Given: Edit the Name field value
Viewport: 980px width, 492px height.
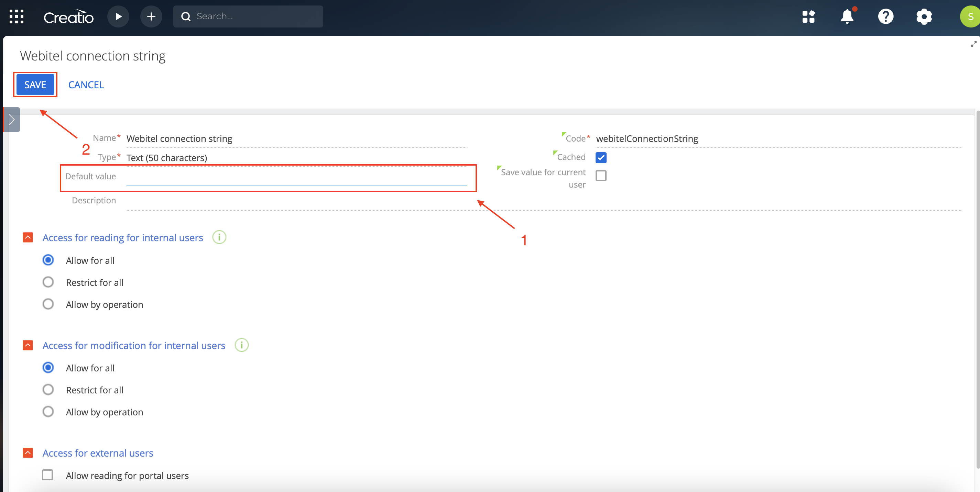Looking at the screenshot, I should (296, 138).
